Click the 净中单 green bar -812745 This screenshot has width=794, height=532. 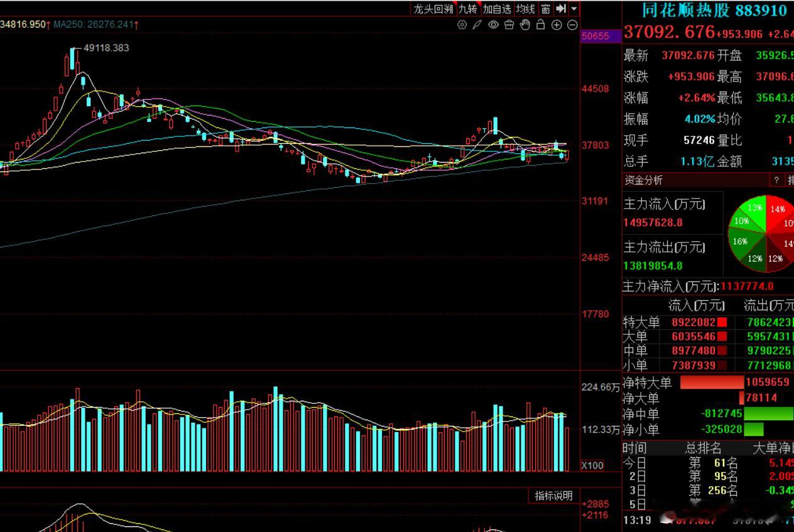768,414
